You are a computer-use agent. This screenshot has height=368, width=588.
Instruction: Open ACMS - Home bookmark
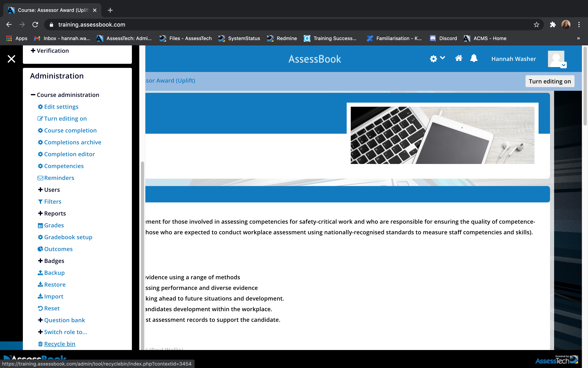pyautogui.click(x=485, y=38)
